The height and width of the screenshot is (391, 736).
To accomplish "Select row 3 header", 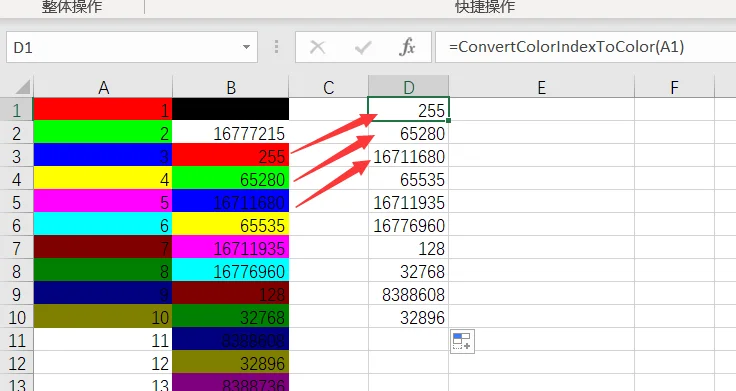I will (x=16, y=156).
